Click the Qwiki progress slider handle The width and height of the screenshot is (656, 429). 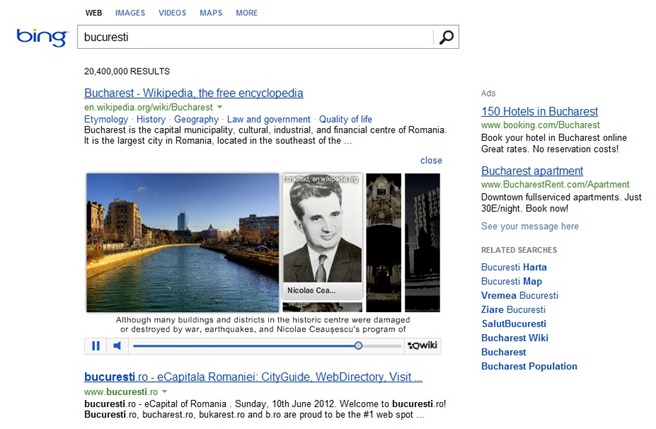358,346
